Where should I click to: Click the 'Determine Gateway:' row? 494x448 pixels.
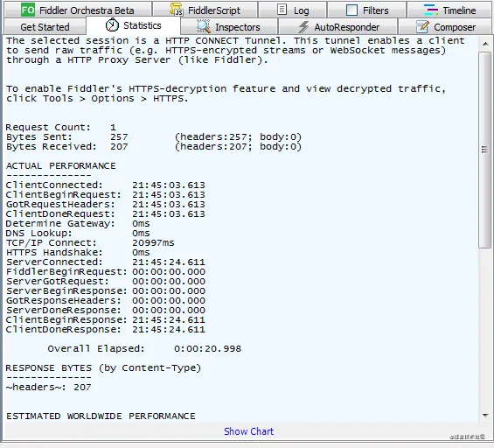[78, 223]
